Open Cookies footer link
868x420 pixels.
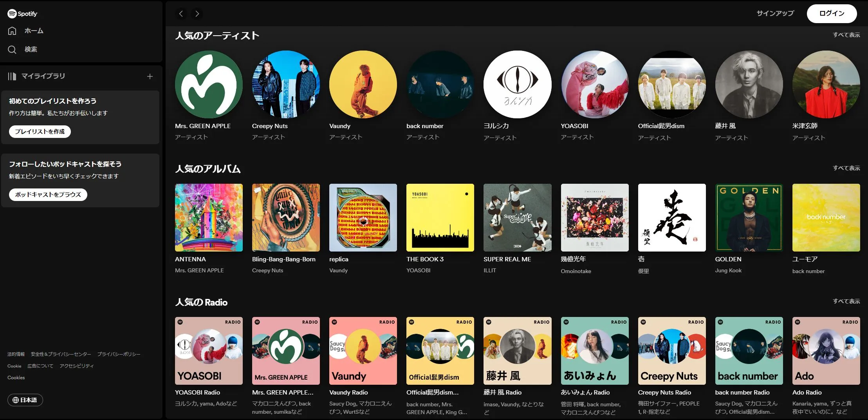pos(16,378)
